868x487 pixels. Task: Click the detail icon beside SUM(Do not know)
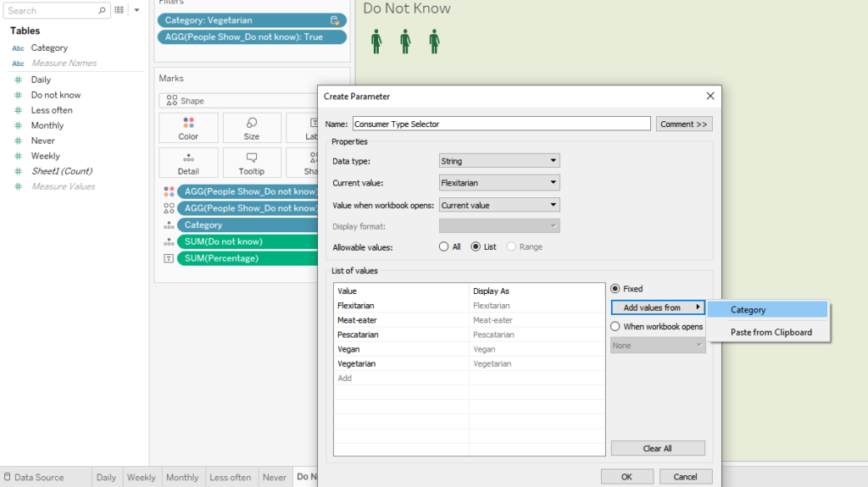point(169,242)
